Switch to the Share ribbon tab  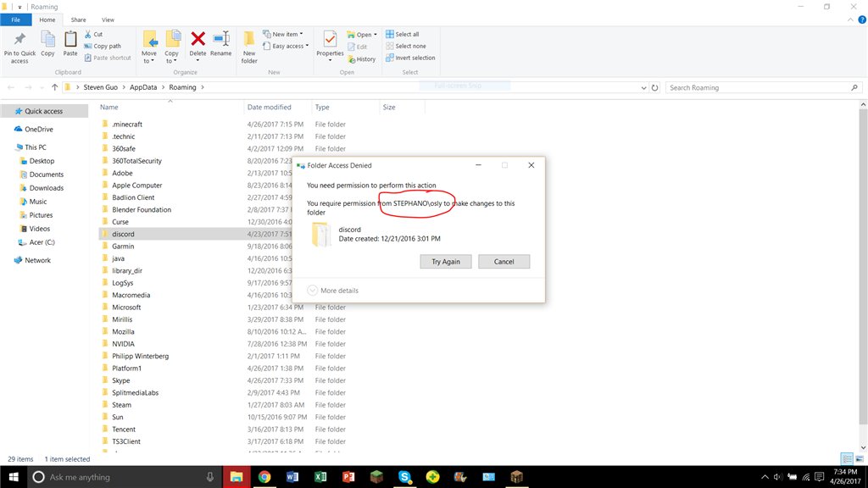coord(78,20)
